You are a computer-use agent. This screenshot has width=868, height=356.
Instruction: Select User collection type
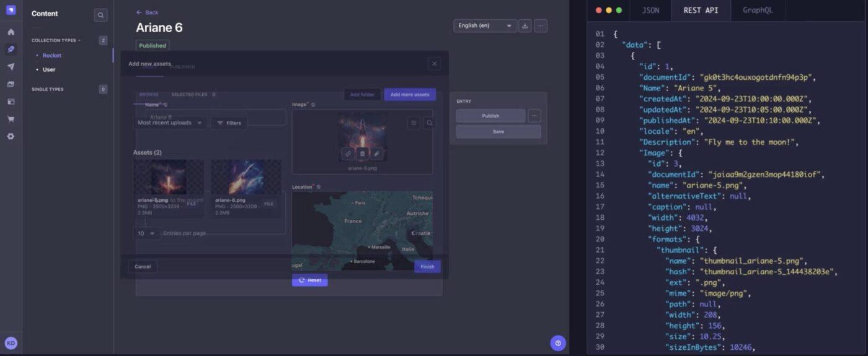pyautogui.click(x=49, y=69)
